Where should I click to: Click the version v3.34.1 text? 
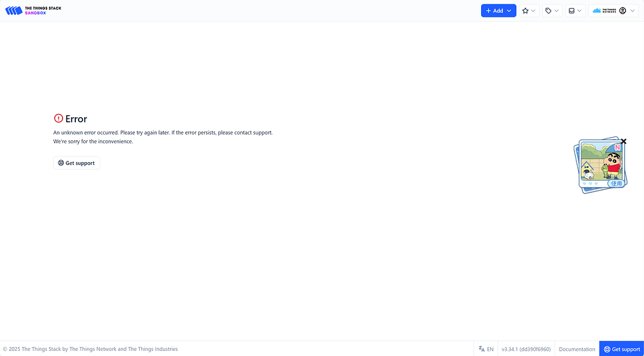click(526, 349)
